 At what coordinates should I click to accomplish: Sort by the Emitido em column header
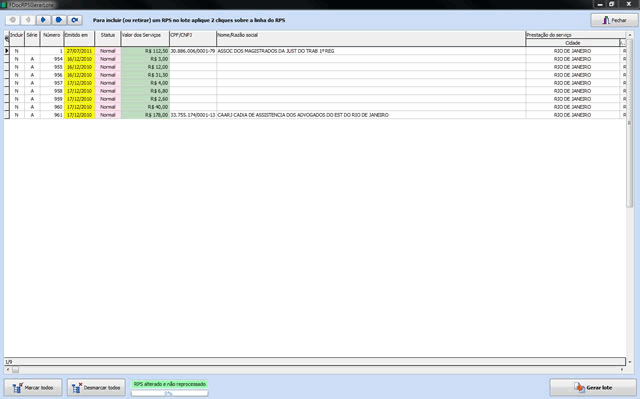click(79, 39)
